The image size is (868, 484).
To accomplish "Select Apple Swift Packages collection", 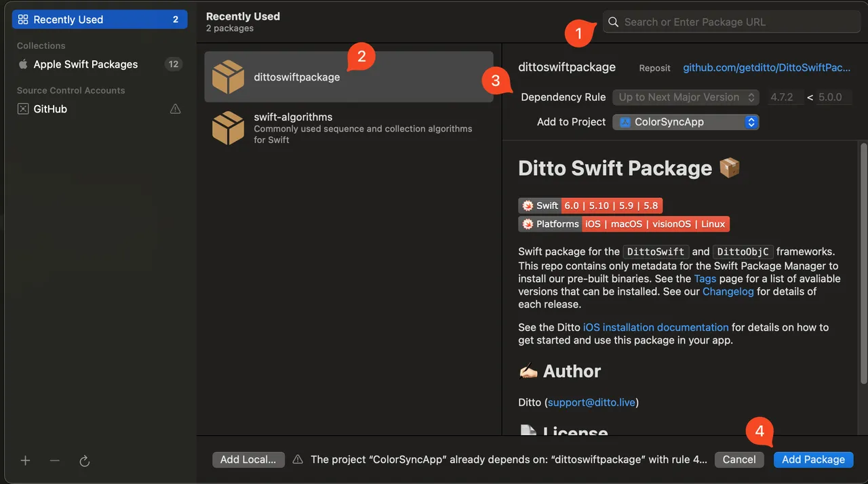I will 100,64.
